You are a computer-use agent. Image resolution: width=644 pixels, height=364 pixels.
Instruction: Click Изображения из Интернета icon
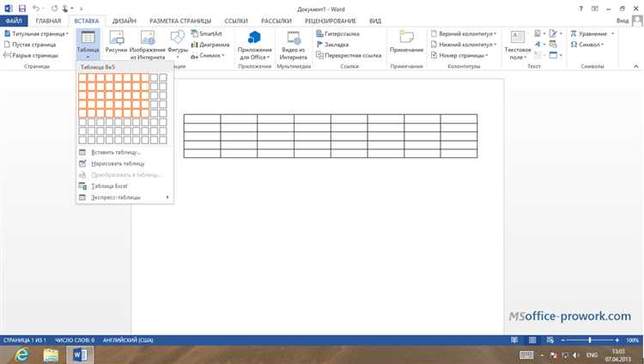[147, 42]
